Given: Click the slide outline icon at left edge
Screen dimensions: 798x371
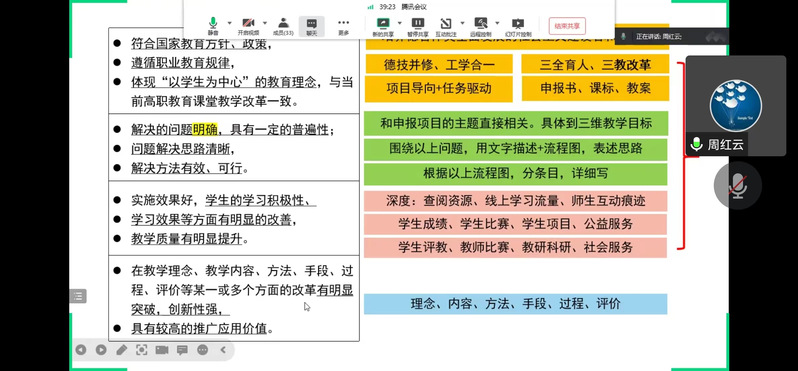Looking at the screenshot, I should (78, 296).
